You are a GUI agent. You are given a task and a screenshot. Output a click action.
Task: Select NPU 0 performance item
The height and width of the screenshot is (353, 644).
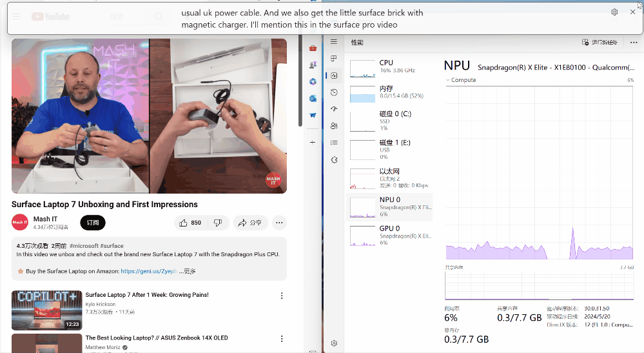pyautogui.click(x=389, y=207)
